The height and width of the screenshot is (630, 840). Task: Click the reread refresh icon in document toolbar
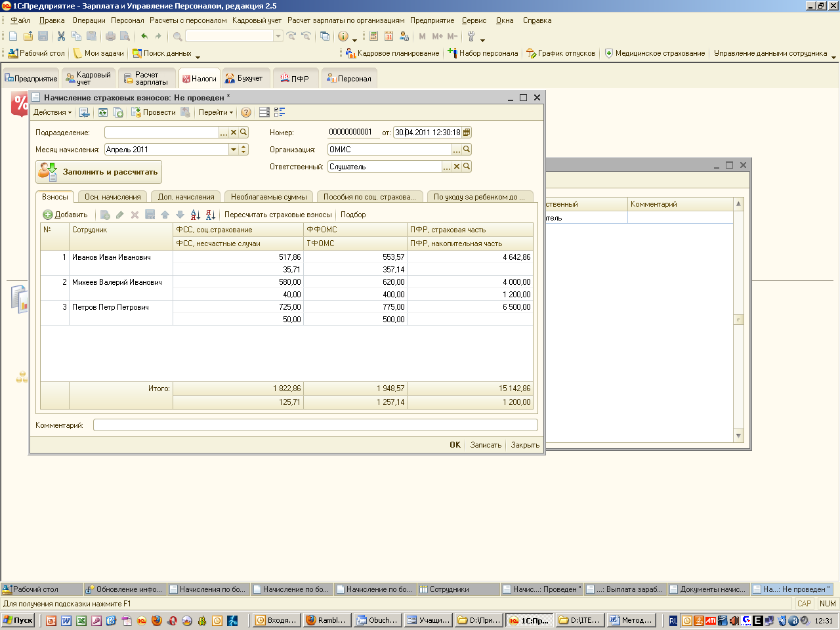tap(103, 112)
